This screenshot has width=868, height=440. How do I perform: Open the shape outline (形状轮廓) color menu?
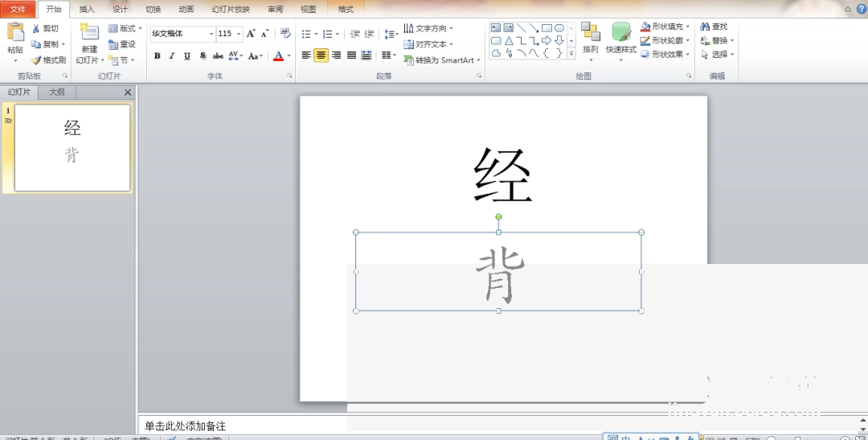(x=666, y=40)
